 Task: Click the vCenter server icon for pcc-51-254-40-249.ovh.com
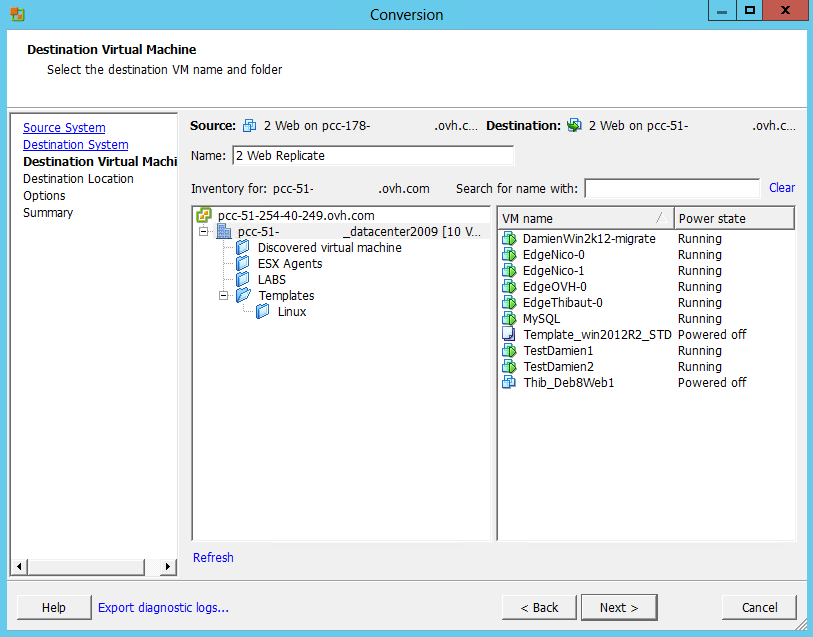tap(204, 215)
